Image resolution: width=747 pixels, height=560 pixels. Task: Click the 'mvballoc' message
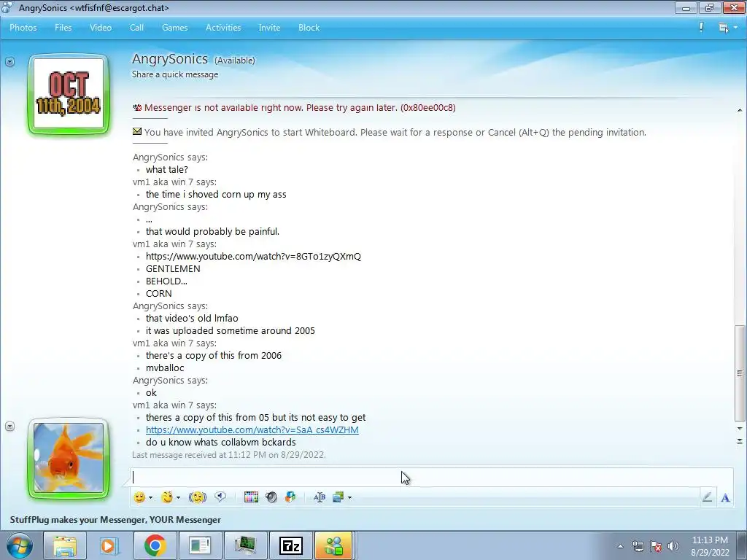(165, 367)
